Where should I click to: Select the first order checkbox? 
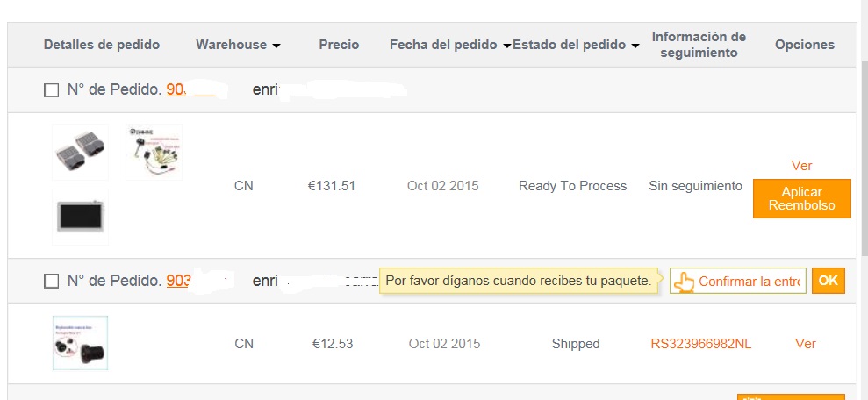tap(52, 90)
